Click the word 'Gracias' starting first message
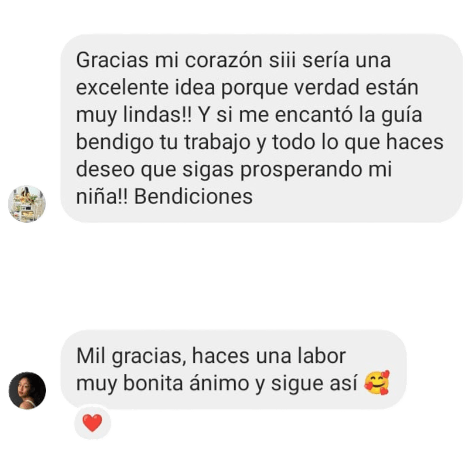 pos(112,60)
